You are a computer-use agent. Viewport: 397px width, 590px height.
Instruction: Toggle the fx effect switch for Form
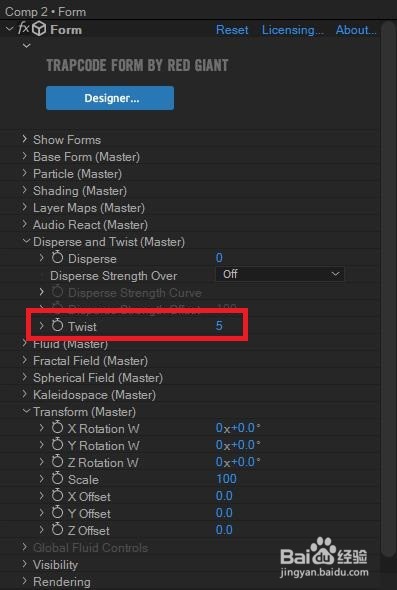tap(24, 29)
